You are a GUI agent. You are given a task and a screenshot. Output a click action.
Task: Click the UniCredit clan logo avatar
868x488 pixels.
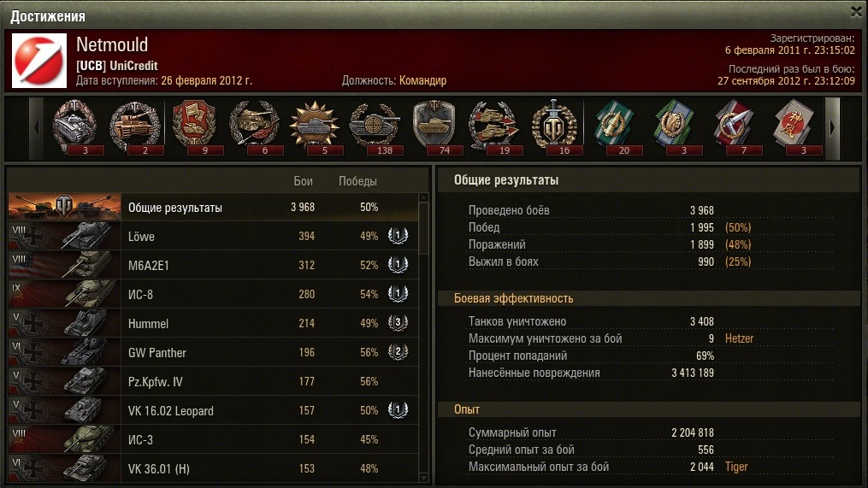pyautogui.click(x=39, y=61)
